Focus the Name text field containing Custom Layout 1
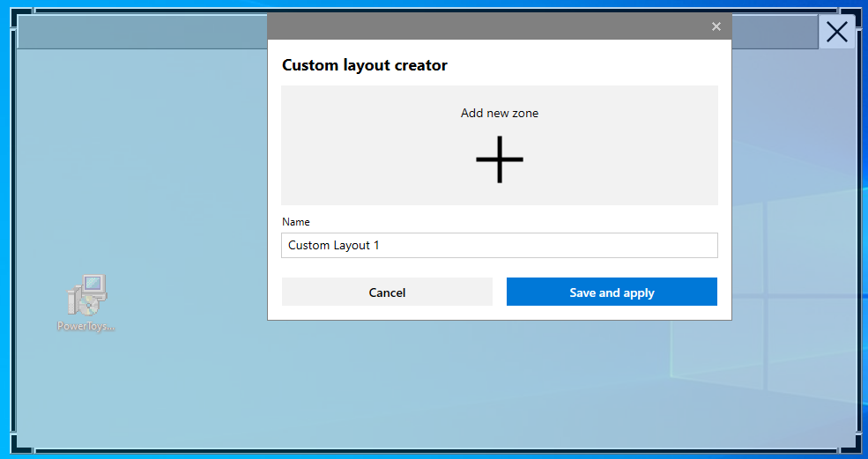The width and height of the screenshot is (868, 459). (x=500, y=245)
